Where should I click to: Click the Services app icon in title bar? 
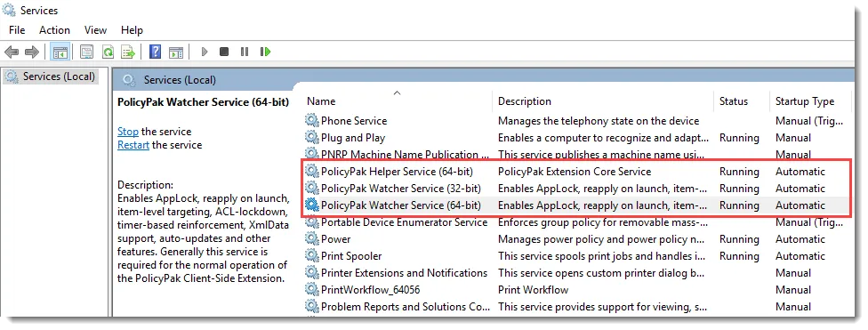10,10
